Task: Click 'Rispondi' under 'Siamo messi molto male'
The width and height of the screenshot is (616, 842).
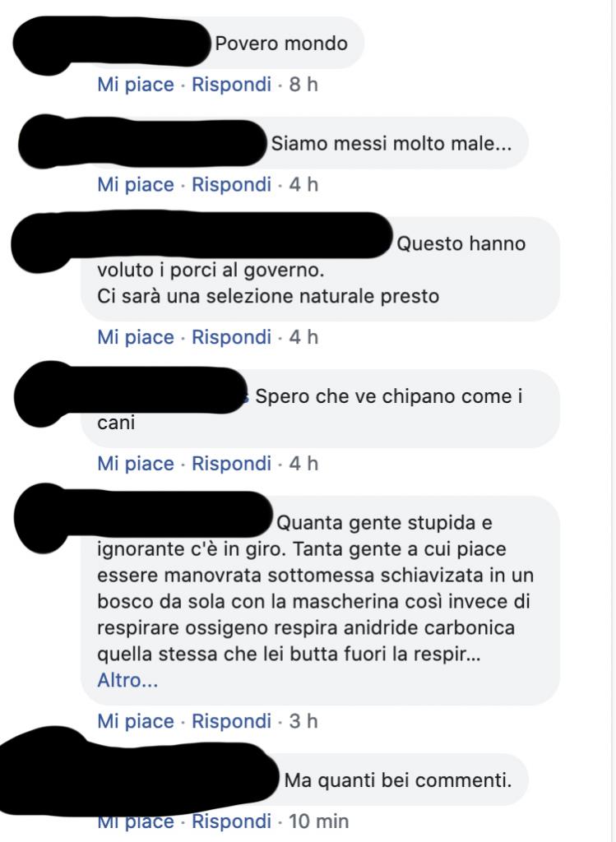Action: click(231, 184)
